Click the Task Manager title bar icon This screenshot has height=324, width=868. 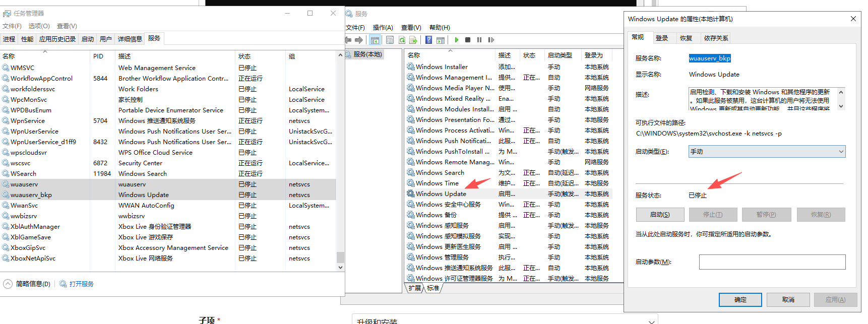[x=7, y=14]
